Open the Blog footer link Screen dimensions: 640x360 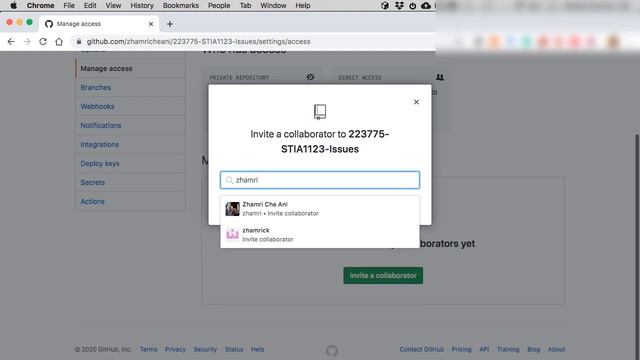[x=533, y=349]
